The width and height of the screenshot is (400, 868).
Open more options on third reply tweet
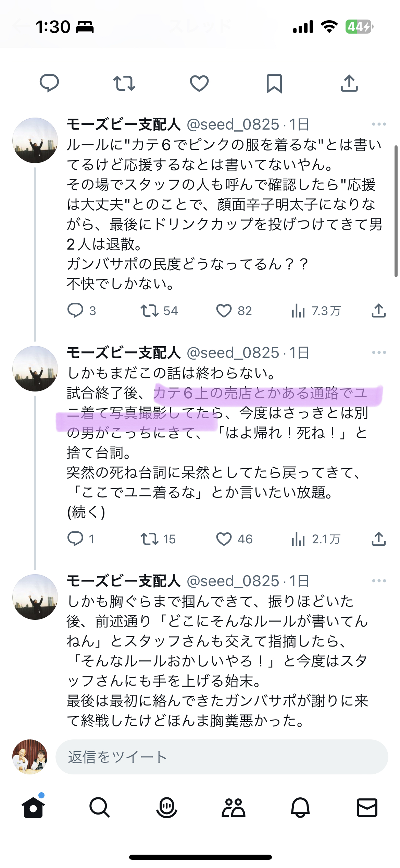pyautogui.click(x=379, y=581)
